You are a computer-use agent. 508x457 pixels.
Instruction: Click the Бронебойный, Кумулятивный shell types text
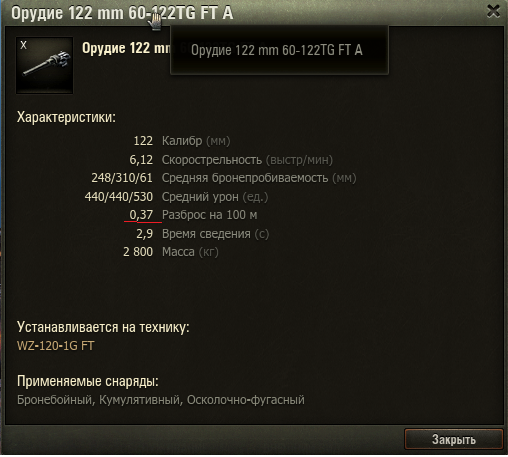pyautogui.click(x=98, y=400)
